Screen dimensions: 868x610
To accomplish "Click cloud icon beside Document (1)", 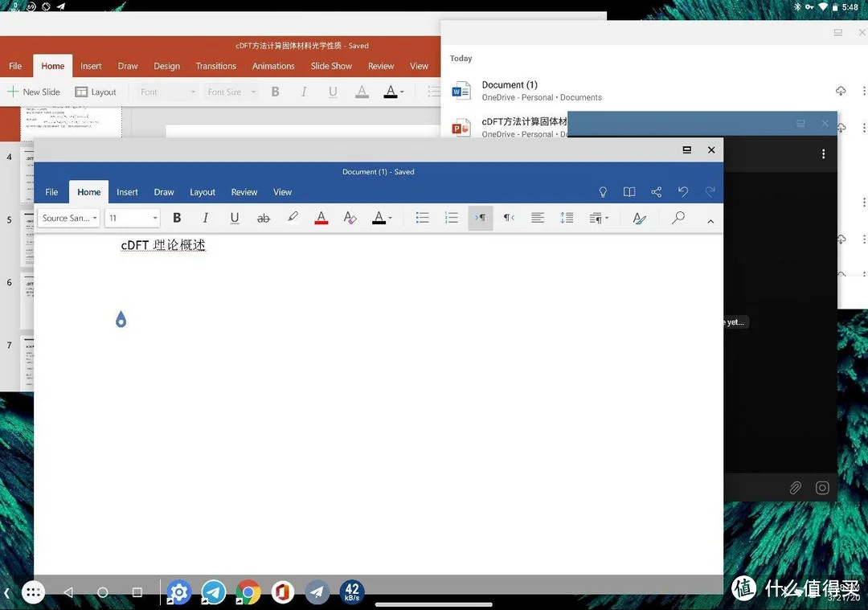I will coord(841,91).
